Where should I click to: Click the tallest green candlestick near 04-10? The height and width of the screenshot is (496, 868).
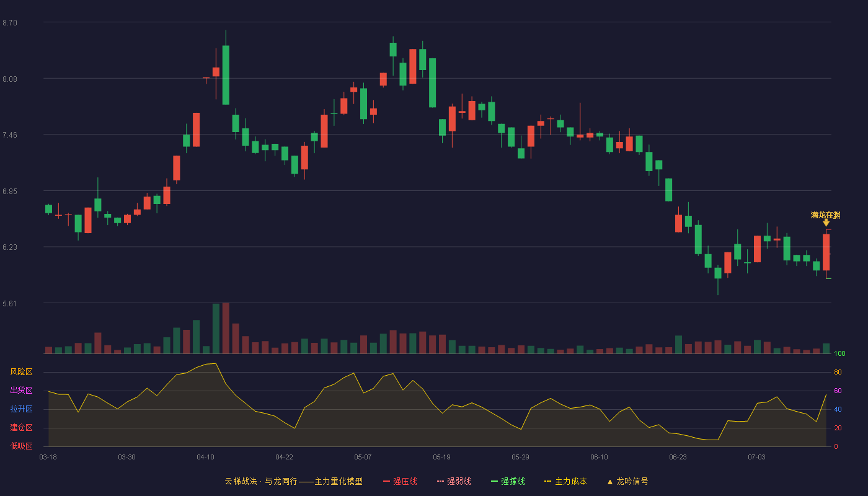point(226,75)
